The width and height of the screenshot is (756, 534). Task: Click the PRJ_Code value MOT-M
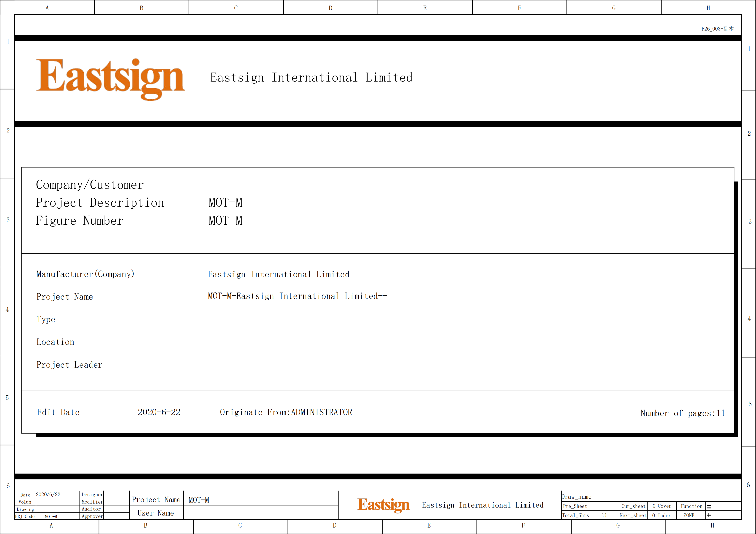click(51, 517)
